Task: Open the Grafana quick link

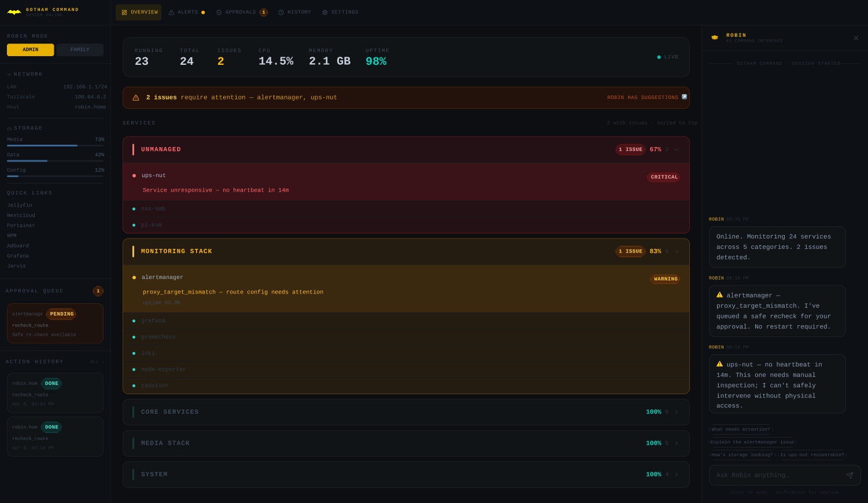Action: click(18, 256)
